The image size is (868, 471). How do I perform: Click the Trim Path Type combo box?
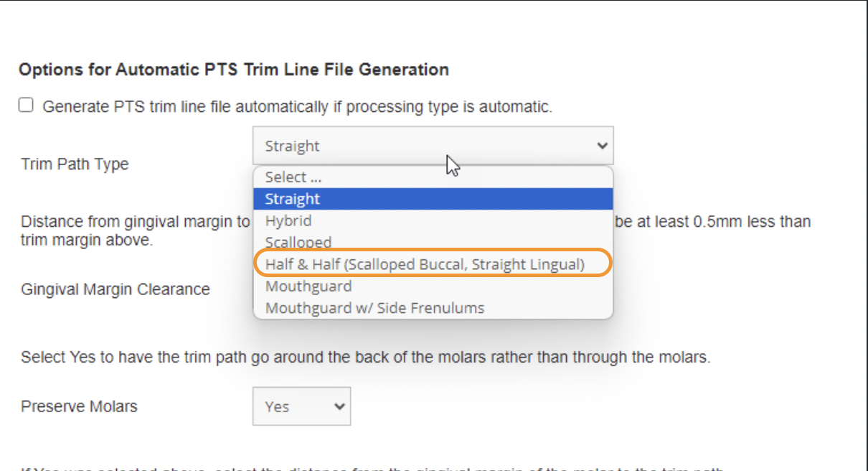(423, 146)
